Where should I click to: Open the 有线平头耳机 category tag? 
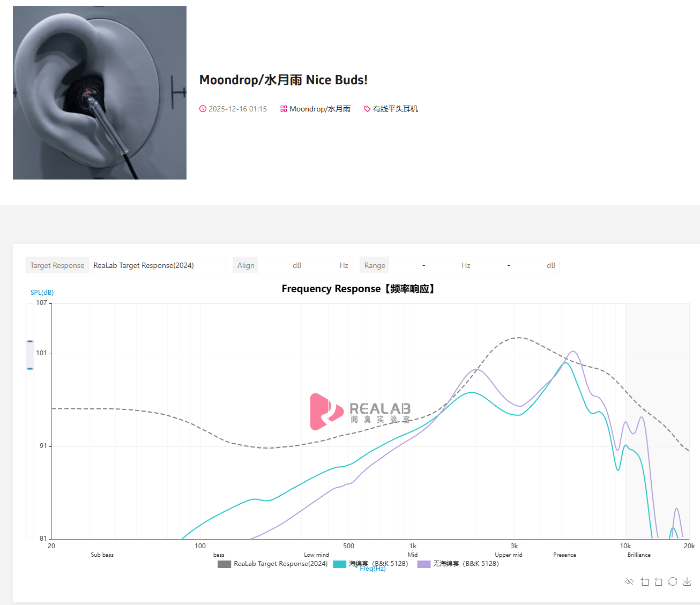[x=396, y=109]
